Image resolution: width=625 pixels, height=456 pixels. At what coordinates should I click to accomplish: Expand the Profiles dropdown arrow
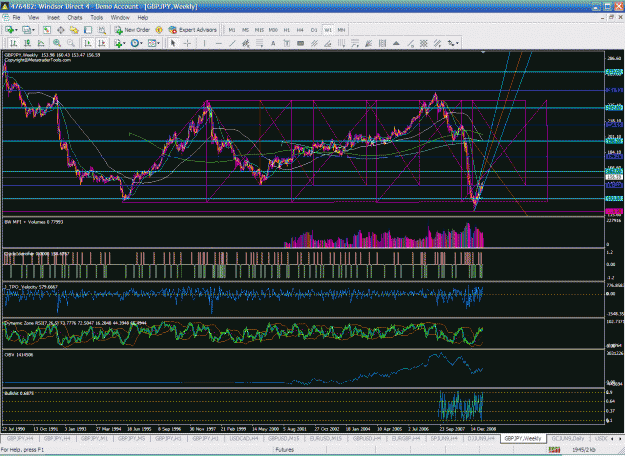(x=33, y=30)
